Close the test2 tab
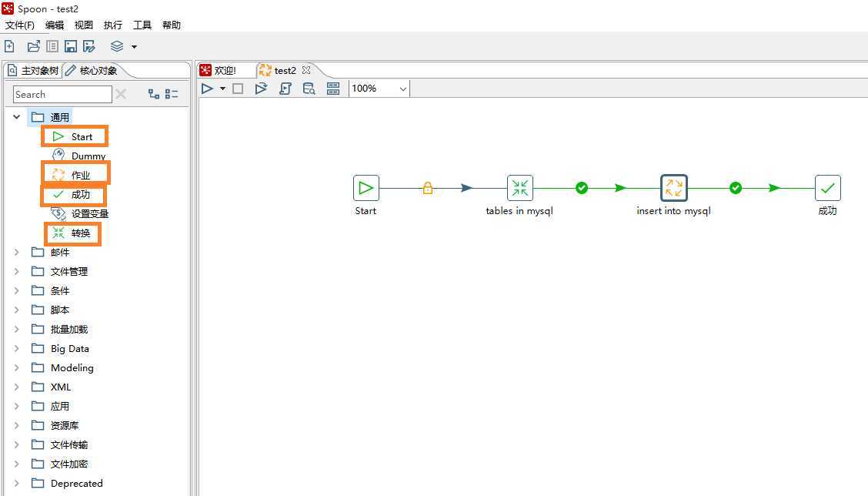868x496 pixels. pyautogui.click(x=306, y=70)
